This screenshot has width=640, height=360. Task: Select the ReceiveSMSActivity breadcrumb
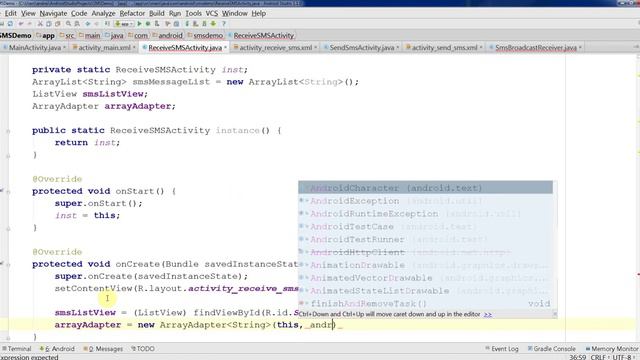[261, 36]
